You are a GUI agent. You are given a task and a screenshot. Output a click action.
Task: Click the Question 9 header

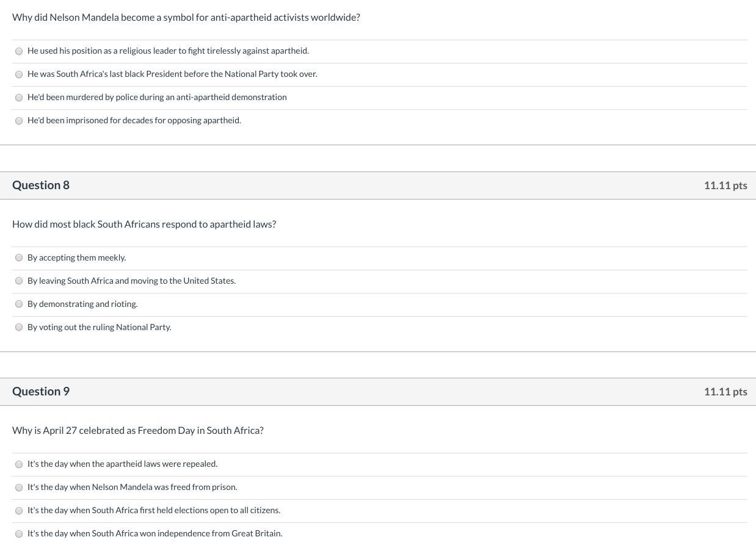[x=41, y=391]
